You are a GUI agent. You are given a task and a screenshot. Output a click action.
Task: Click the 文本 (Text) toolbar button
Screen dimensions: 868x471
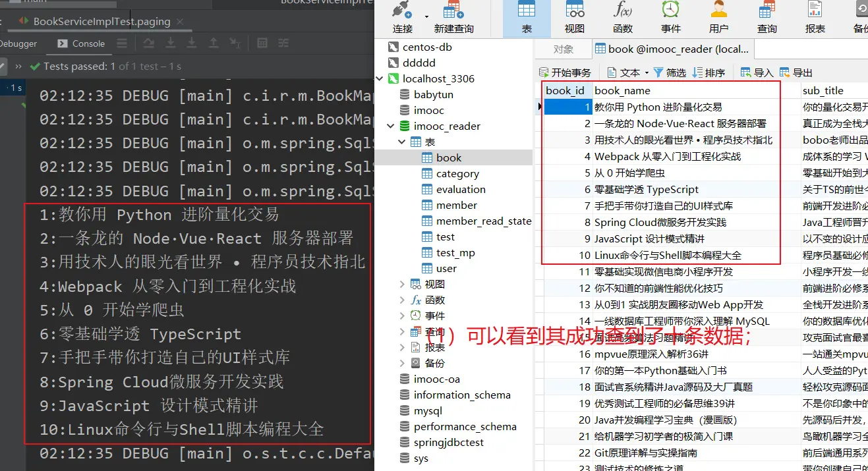click(x=624, y=72)
